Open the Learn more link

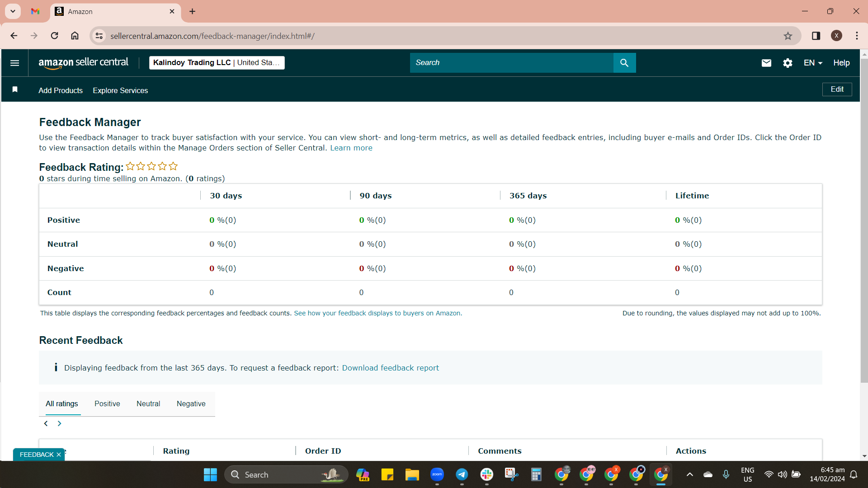click(351, 148)
